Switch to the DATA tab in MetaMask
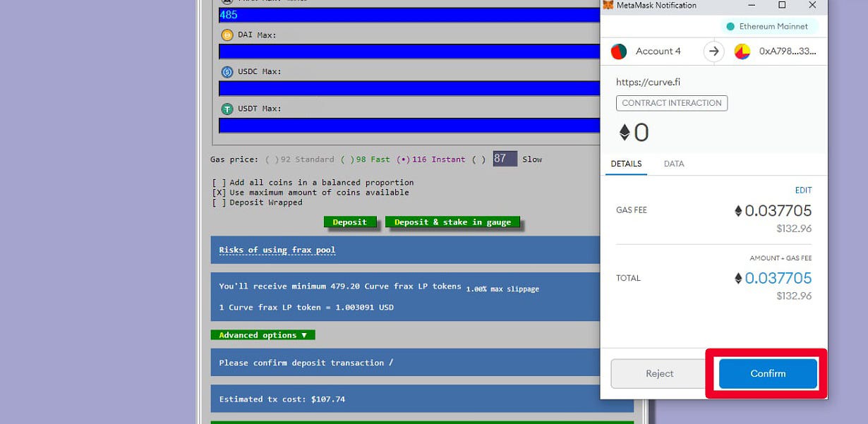This screenshot has height=424, width=868. [x=674, y=164]
